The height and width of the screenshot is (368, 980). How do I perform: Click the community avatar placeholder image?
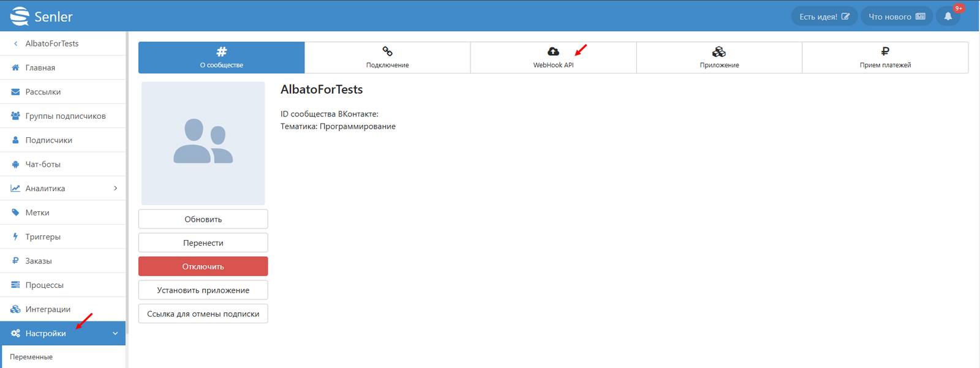click(x=203, y=143)
